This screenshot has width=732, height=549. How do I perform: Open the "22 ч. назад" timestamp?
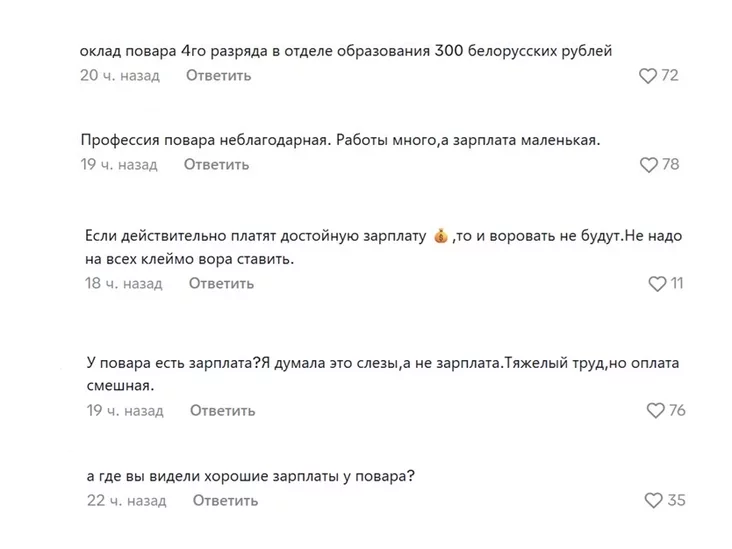125,500
